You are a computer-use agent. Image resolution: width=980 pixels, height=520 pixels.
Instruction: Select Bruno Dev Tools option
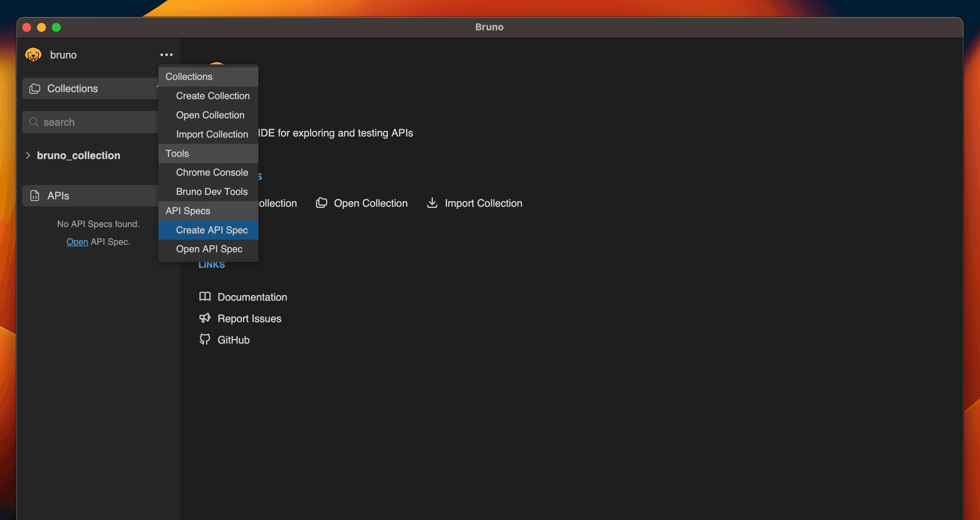coord(212,191)
